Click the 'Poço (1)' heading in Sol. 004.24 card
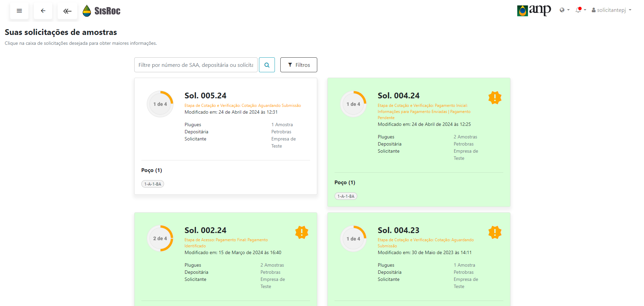Viewport: 644px width, 306px height. coord(345,183)
